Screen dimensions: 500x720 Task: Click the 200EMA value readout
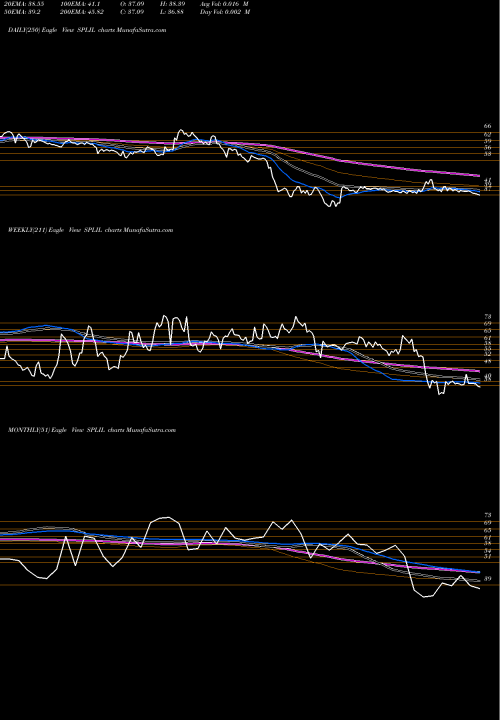pos(82,12)
